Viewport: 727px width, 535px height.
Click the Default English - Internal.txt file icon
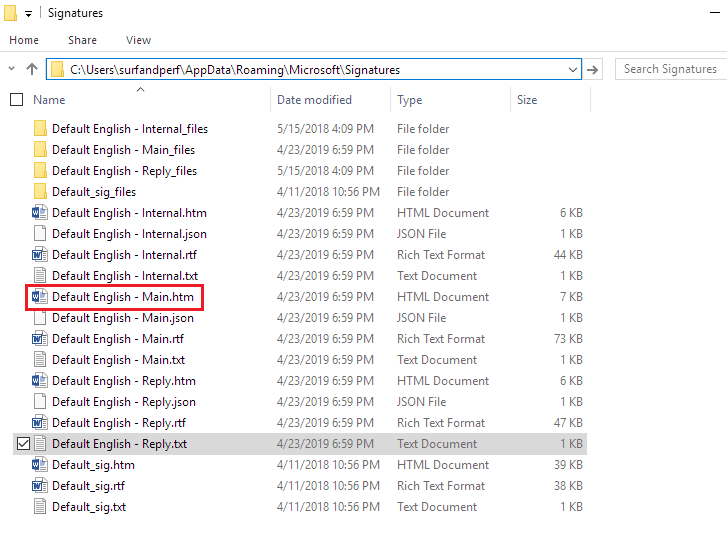[40, 275]
